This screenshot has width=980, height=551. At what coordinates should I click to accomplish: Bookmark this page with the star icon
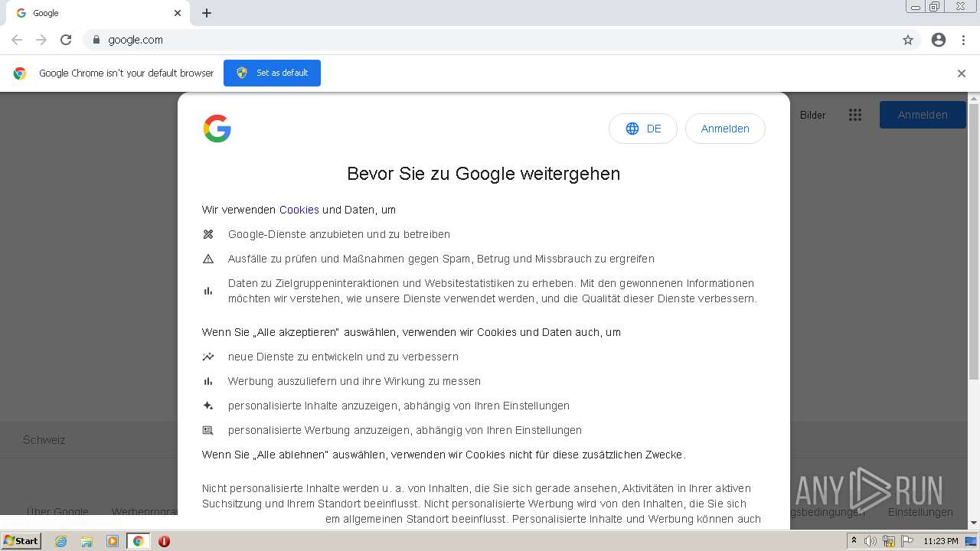[908, 40]
